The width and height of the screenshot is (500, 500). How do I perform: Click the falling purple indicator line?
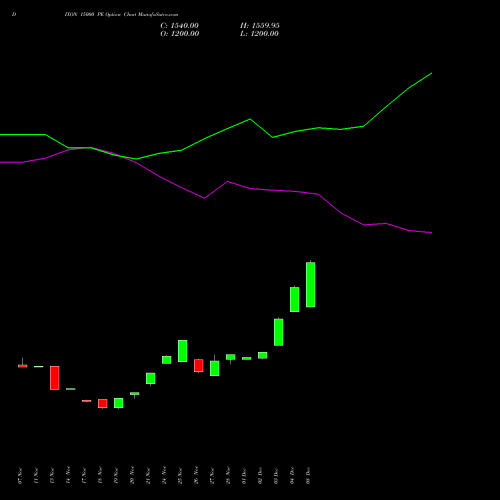216,190
